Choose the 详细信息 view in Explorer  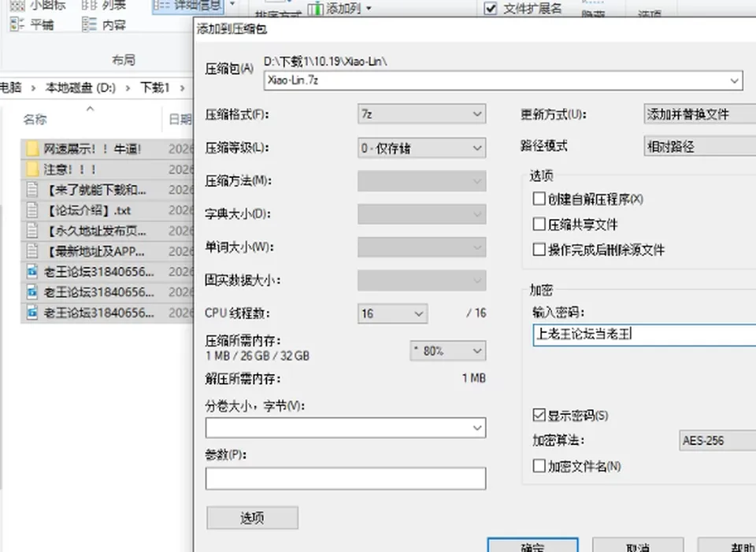click(x=188, y=6)
